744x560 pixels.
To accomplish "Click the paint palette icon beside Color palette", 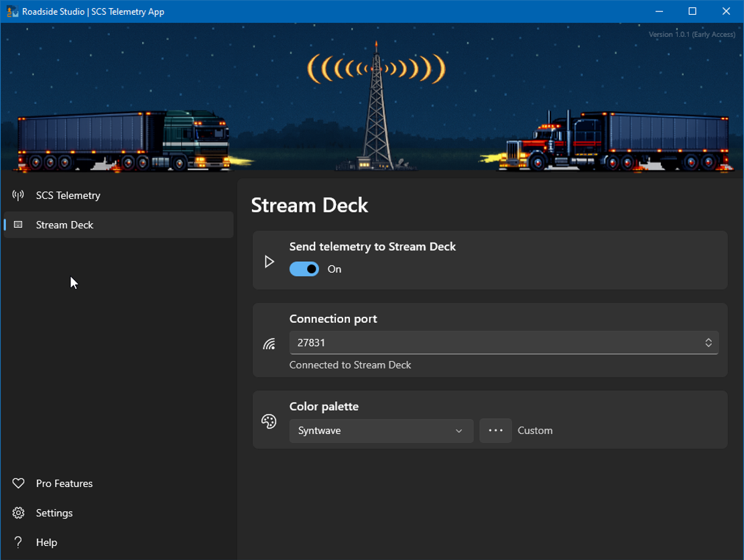I will [x=269, y=421].
